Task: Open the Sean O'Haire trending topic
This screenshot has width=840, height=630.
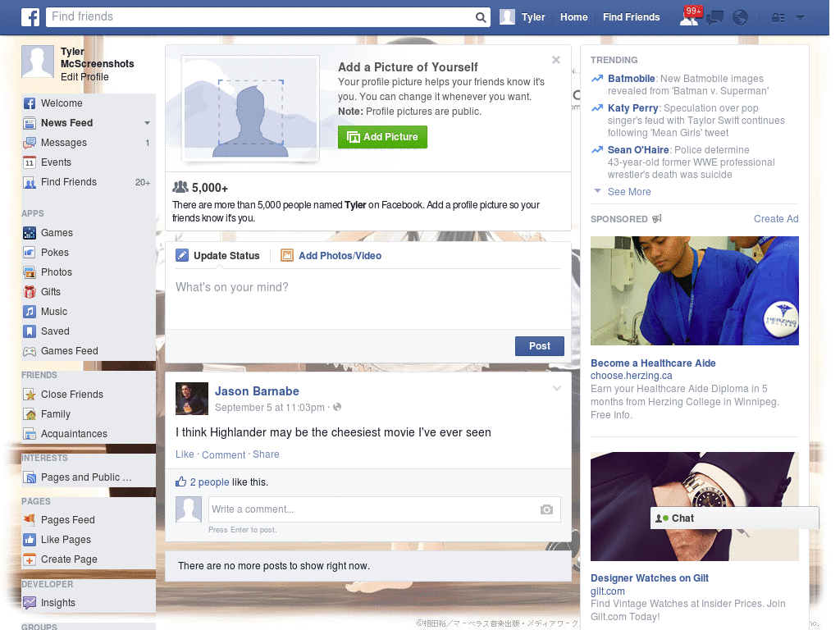Action: pyautogui.click(x=638, y=150)
